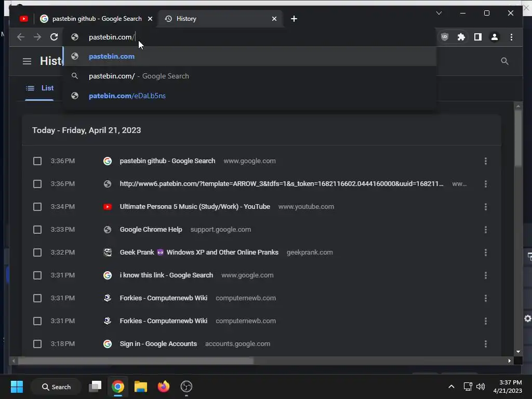The width and height of the screenshot is (532, 399).
Task: Choose pastebin.com/ Google Search suggestion
Action: click(249, 76)
